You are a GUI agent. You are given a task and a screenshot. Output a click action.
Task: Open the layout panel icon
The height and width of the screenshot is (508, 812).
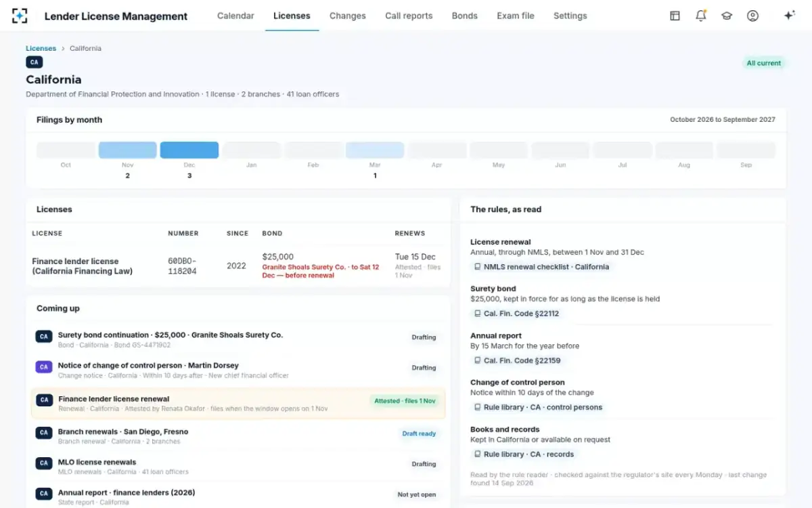[x=675, y=16]
